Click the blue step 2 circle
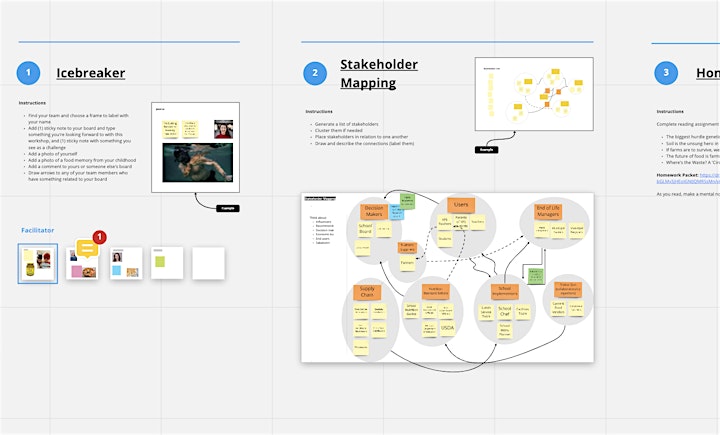The height and width of the screenshot is (435, 720). (x=315, y=73)
